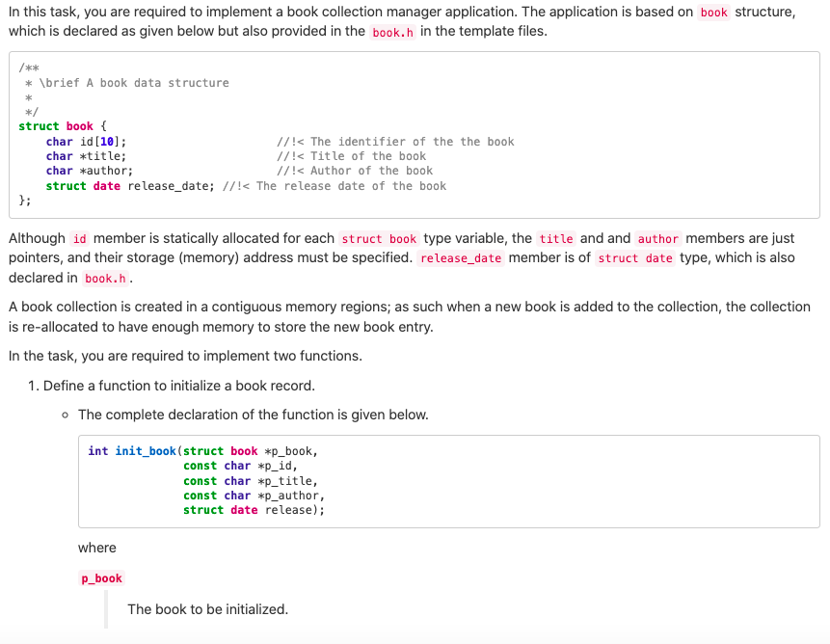The height and width of the screenshot is (644, 830).
Task: Click the inline code 'release_date' before 'member is of'
Action: coord(461,258)
